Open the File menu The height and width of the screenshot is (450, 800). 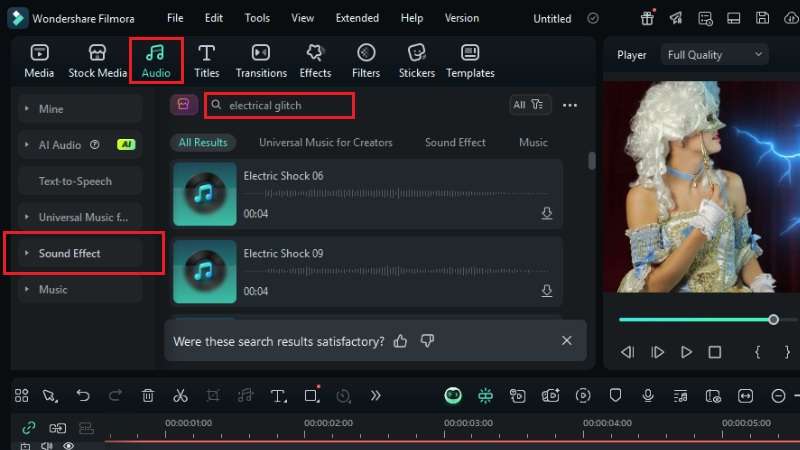coord(175,18)
